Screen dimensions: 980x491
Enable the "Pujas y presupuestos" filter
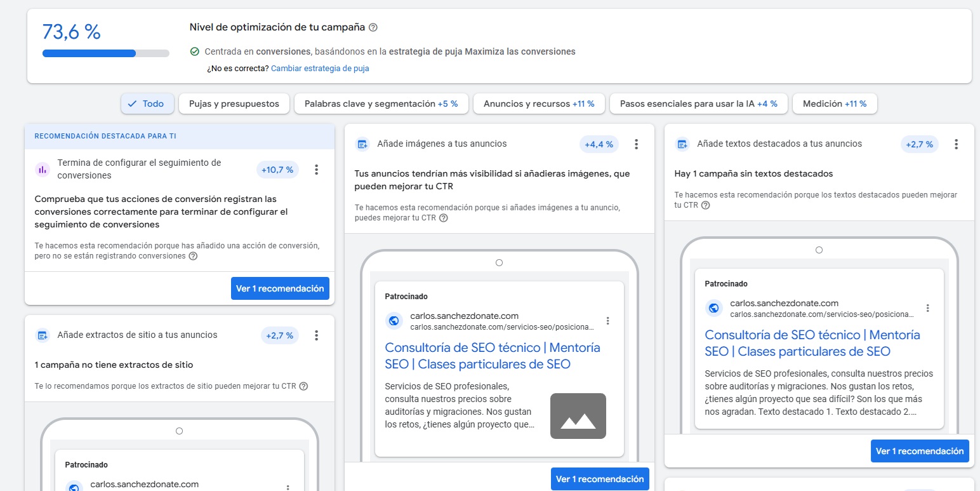[x=234, y=102]
